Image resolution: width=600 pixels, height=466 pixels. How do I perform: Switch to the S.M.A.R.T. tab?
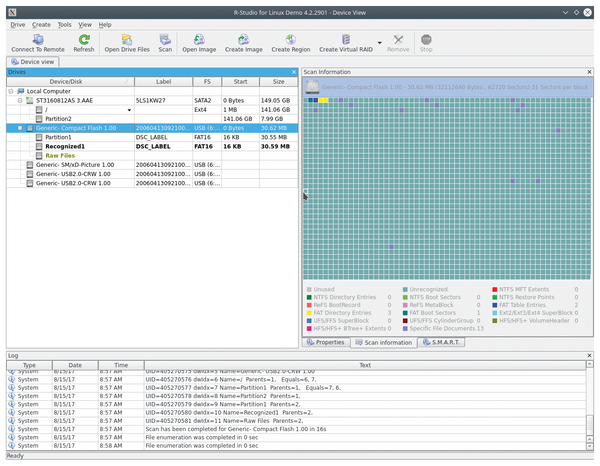[x=441, y=342]
